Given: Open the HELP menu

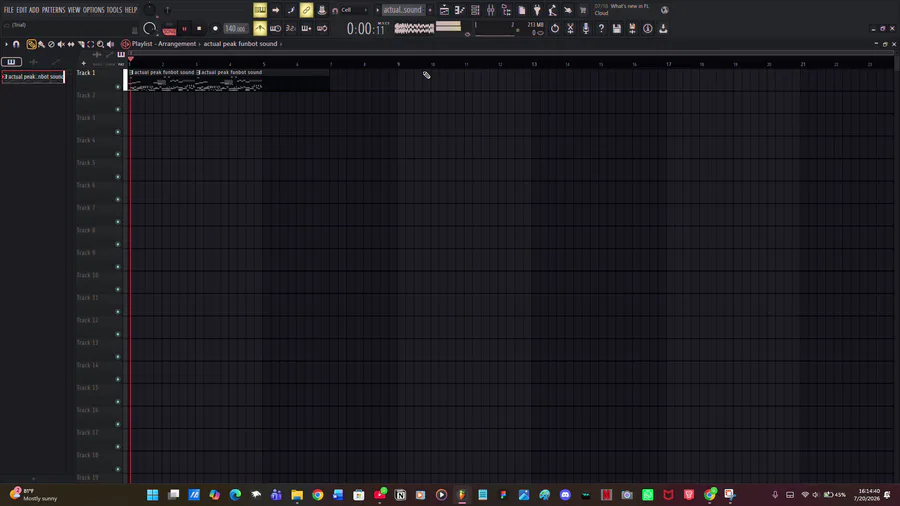Looking at the screenshot, I should coord(131,10).
